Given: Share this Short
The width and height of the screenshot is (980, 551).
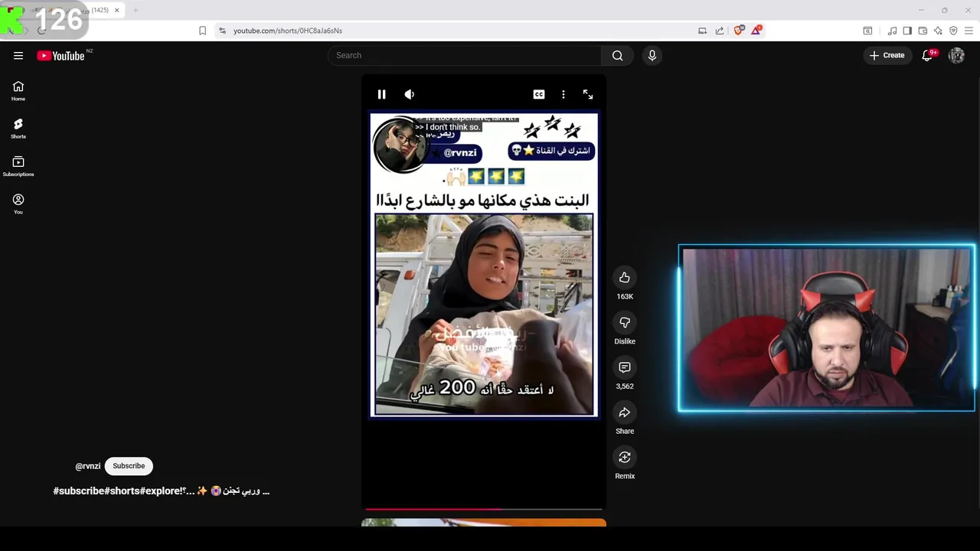Looking at the screenshot, I should coord(625,412).
